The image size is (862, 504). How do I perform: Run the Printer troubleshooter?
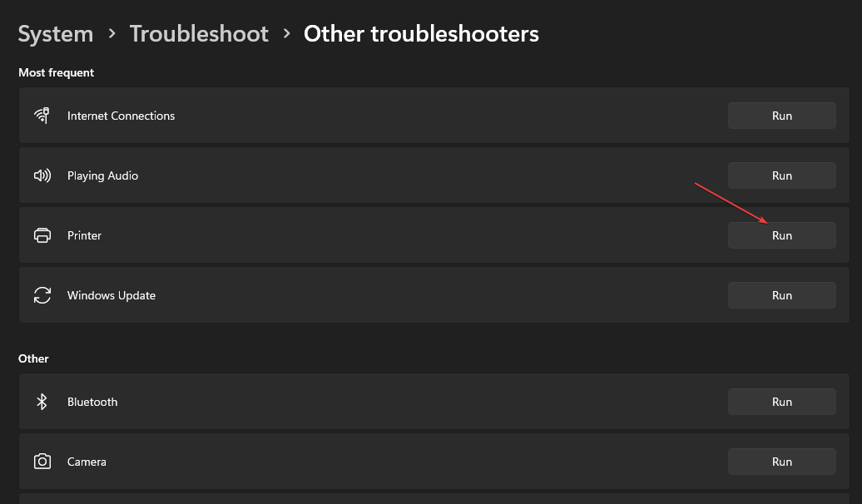click(x=781, y=235)
